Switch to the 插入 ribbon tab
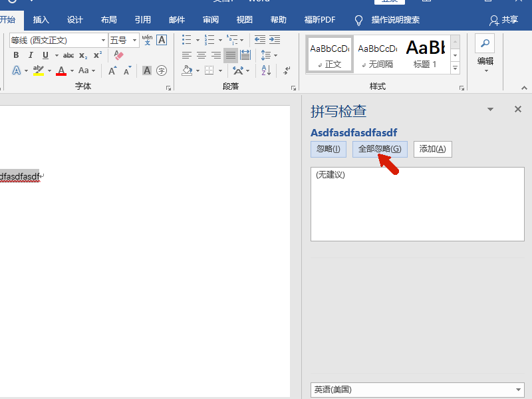532x399 pixels. 41,20
